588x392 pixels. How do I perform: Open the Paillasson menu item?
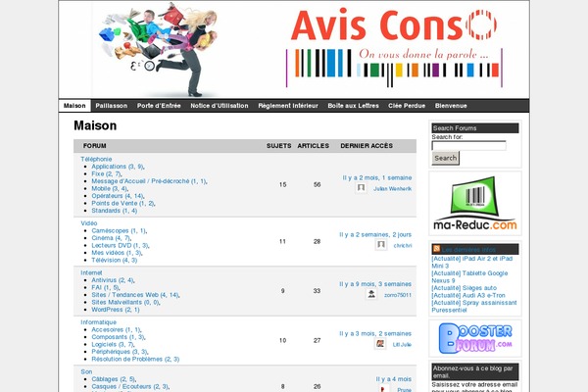click(112, 106)
